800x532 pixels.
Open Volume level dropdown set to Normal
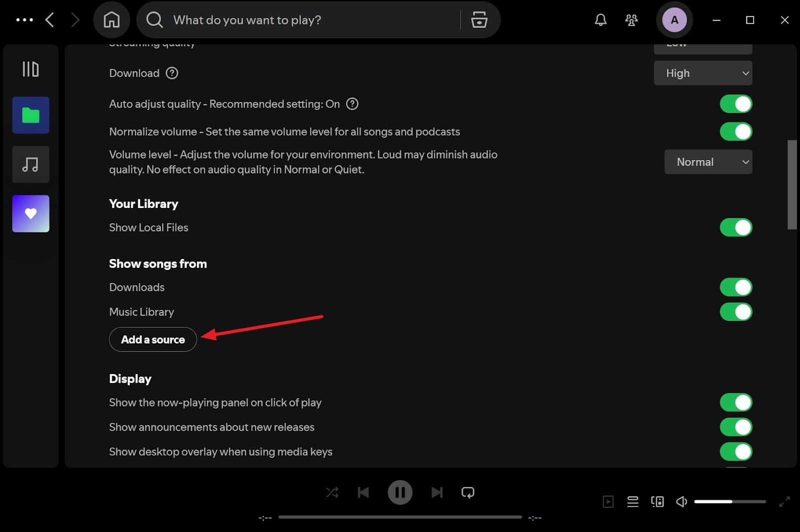coord(708,162)
